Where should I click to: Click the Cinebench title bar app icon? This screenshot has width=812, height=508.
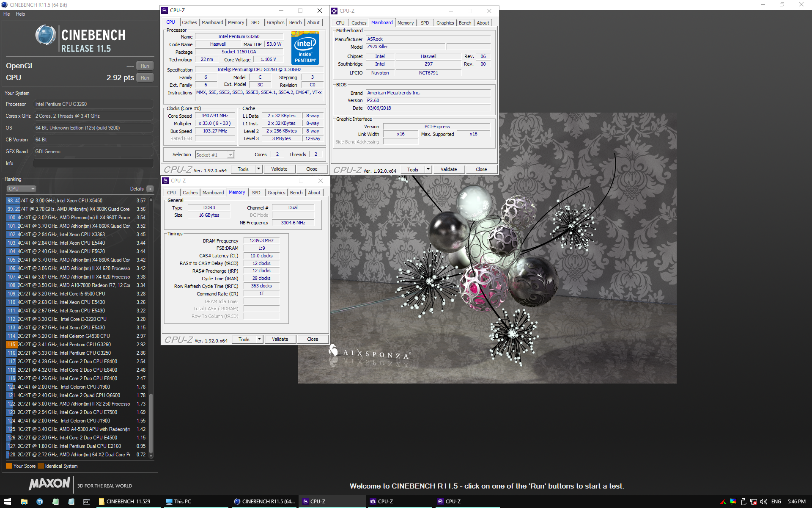click(5, 5)
